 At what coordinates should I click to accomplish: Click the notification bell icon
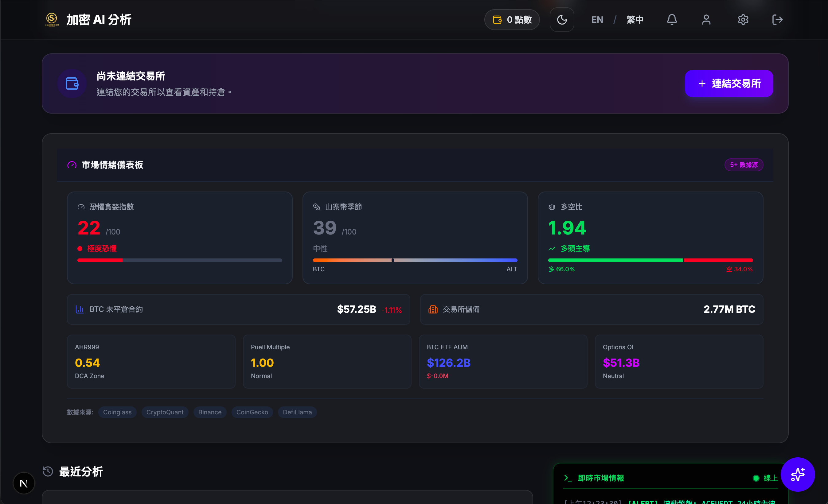point(671,19)
